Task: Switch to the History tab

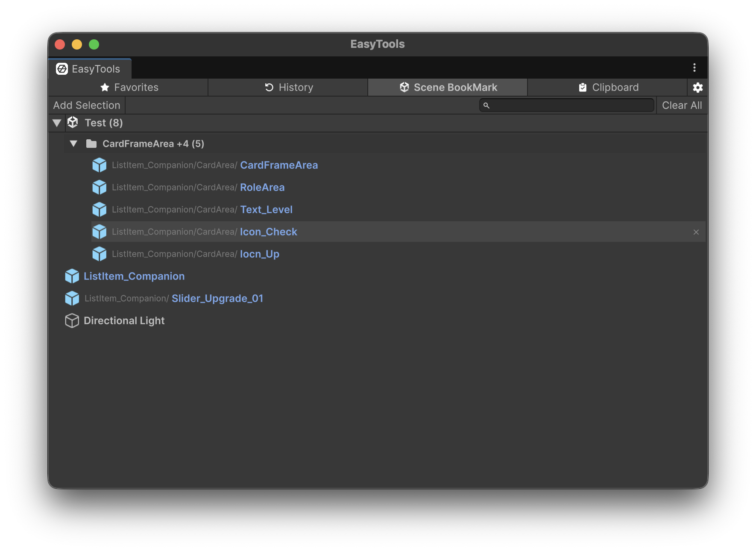Action: tap(288, 87)
